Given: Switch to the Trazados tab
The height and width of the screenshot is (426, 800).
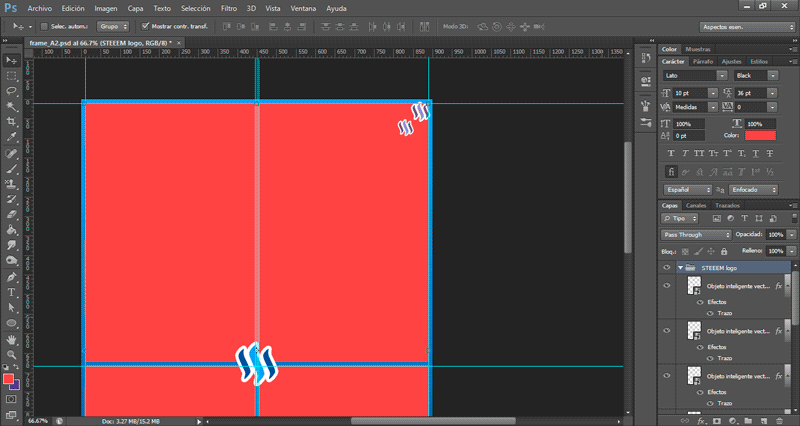Looking at the screenshot, I should click(727, 206).
